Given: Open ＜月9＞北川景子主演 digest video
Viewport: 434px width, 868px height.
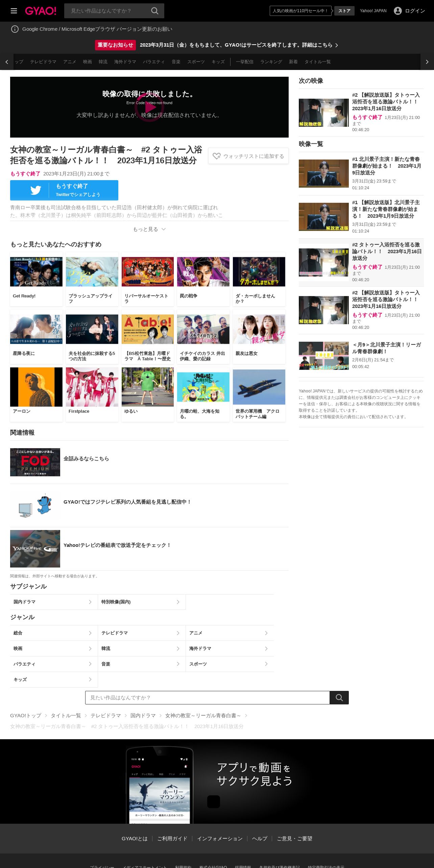Looking at the screenshot, I should (x=324, y=356).
